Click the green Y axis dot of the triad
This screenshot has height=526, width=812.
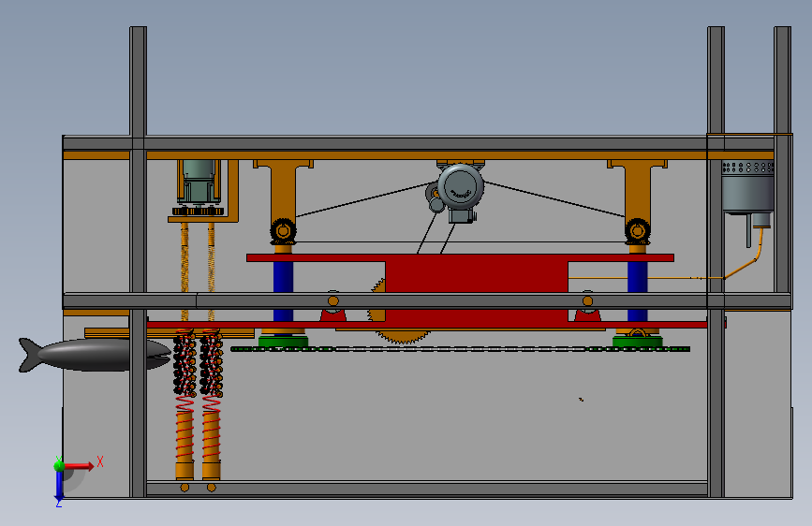(59, 465)
